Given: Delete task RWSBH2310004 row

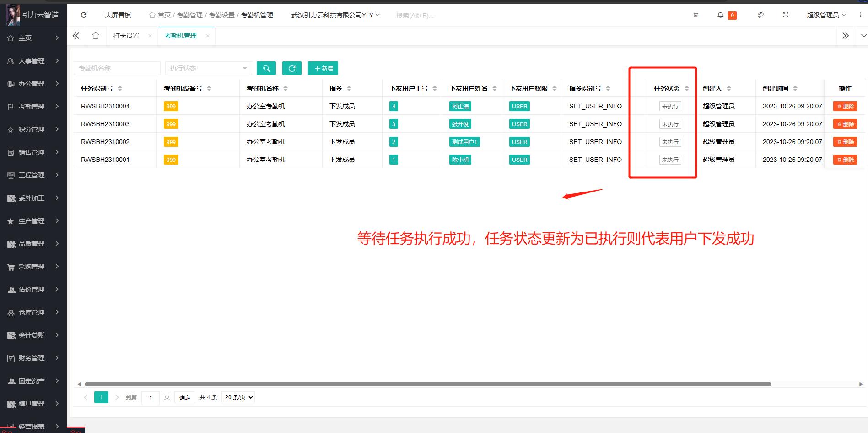Looking at the screenshot, I should coord(845,107).
